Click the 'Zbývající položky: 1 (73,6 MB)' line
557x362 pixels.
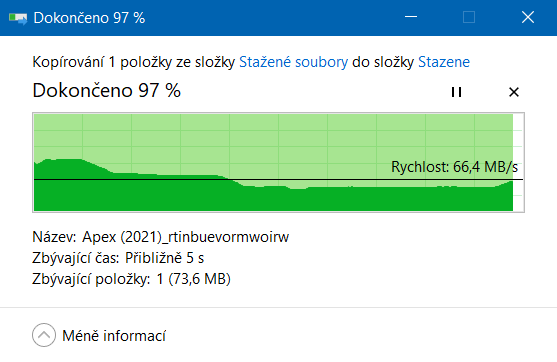131,279
